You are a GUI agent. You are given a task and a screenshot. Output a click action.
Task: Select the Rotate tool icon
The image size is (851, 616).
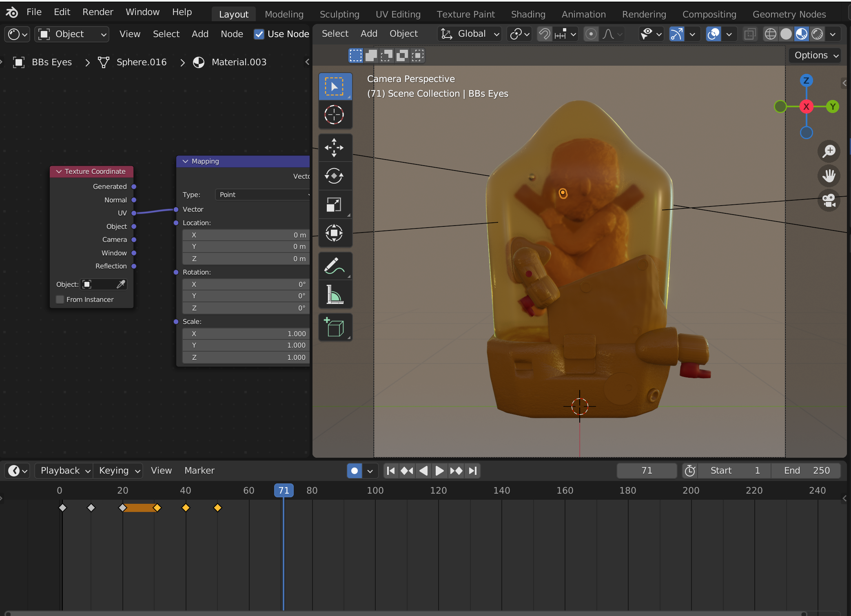point(334,176)
